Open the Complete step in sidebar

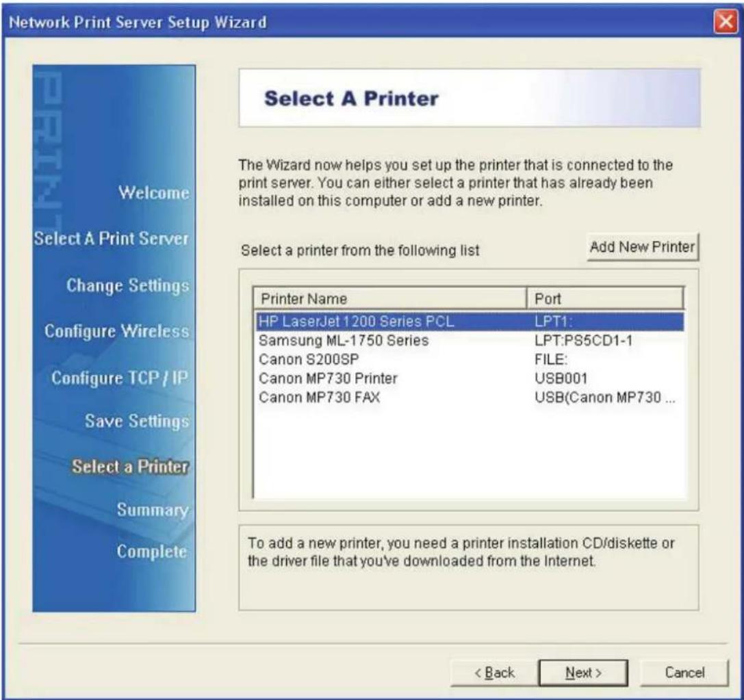tap(152, 552)
